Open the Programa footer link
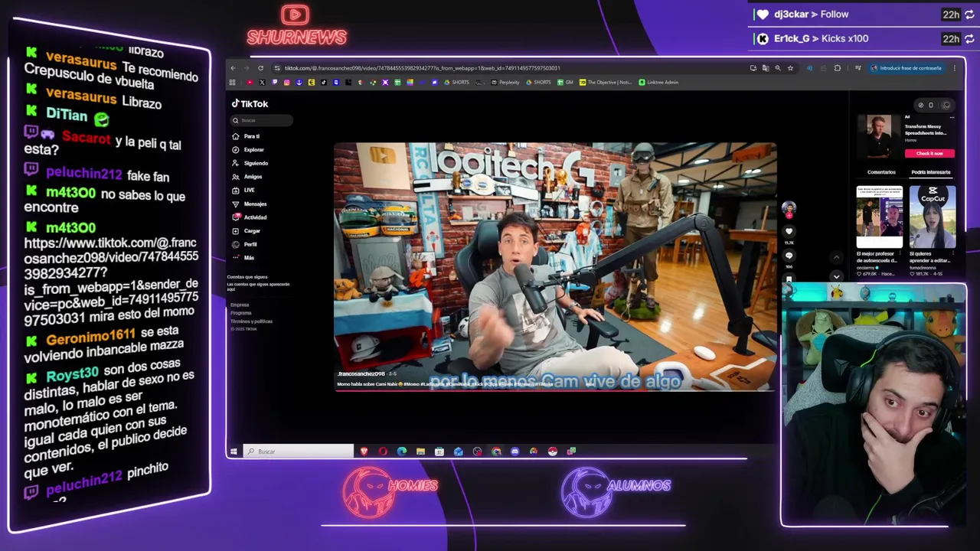Screen dimensions: 980x551 (x=241, y=313)
